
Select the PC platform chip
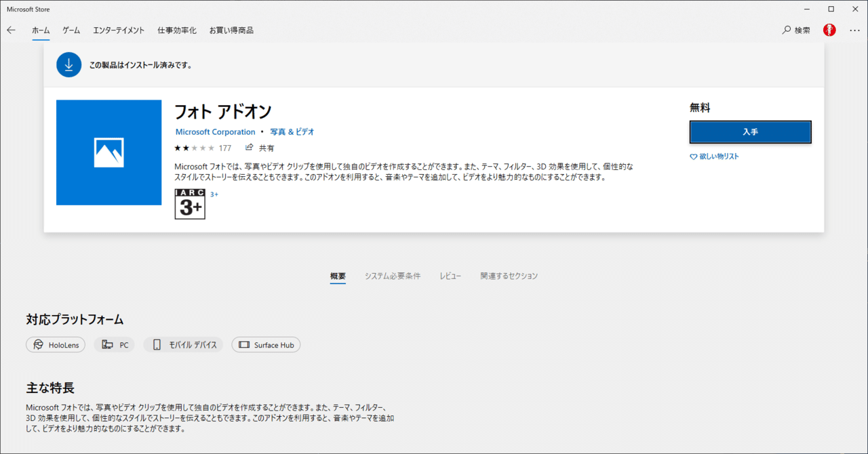[114, 344]
